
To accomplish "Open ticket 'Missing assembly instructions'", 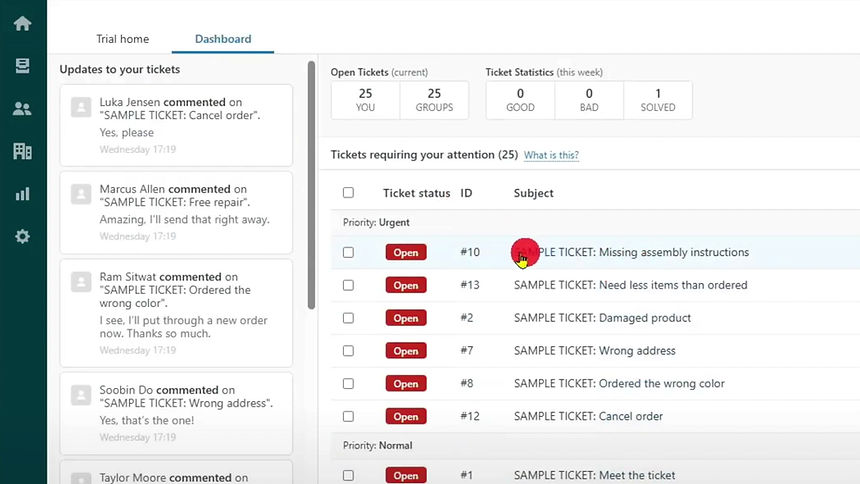I will click(x=631, y=252).
